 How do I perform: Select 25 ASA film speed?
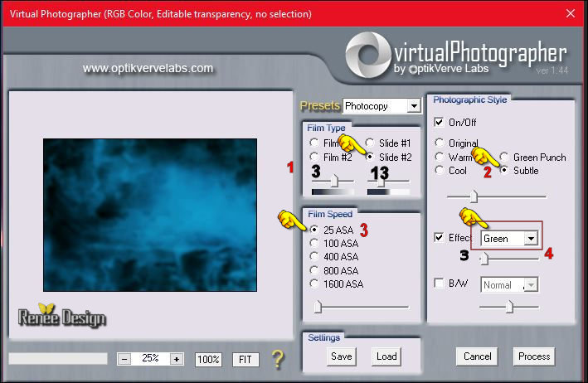(x=314, y=230)
